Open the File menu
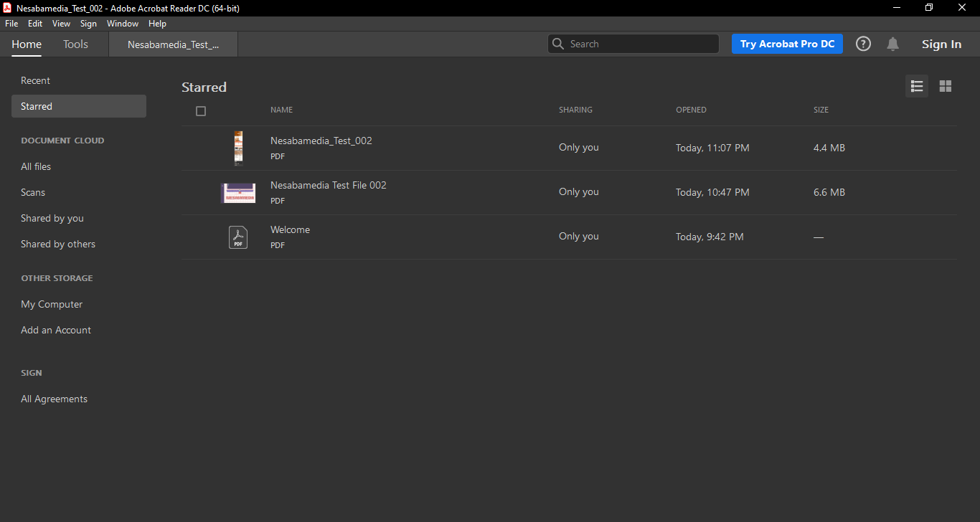Viewport: 980px width, 522px height. [11, 24]
